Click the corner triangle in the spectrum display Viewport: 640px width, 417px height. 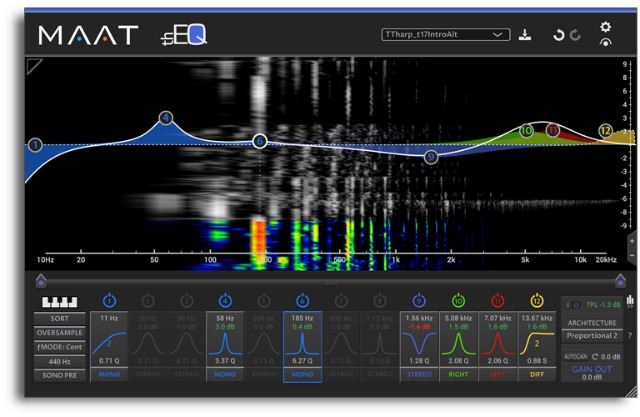tap(33, 65)
